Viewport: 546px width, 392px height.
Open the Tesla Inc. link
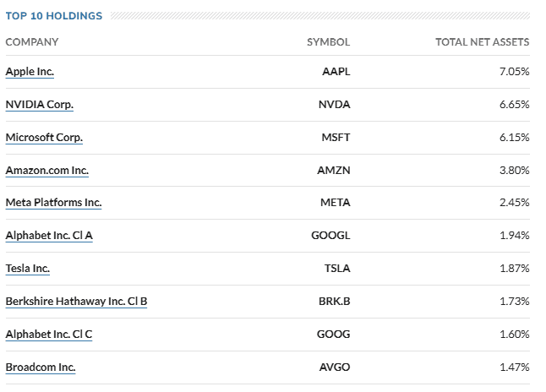[x=28, y=269]
